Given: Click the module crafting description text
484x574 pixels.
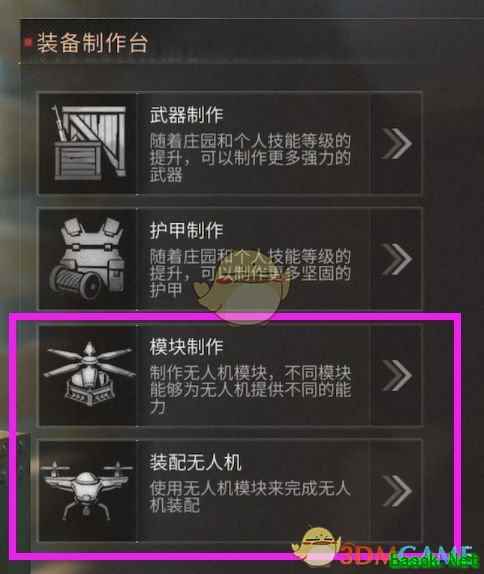Looking at the screenshot, I should pyautogui.click(x=250, y=390).
